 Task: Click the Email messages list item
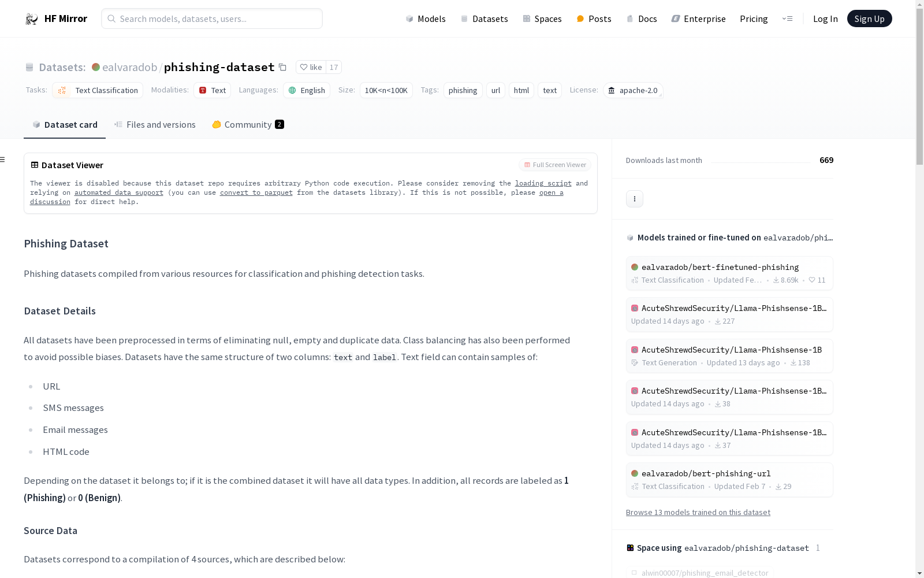tap(75, 430)
